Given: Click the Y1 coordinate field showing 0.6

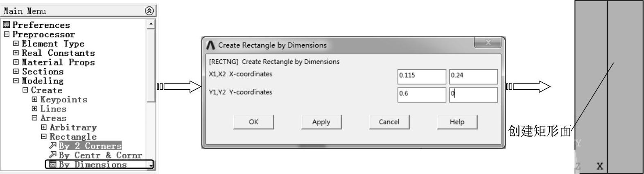Looking at the screenshot, I should pyautogui.click(x=421, y=94).
